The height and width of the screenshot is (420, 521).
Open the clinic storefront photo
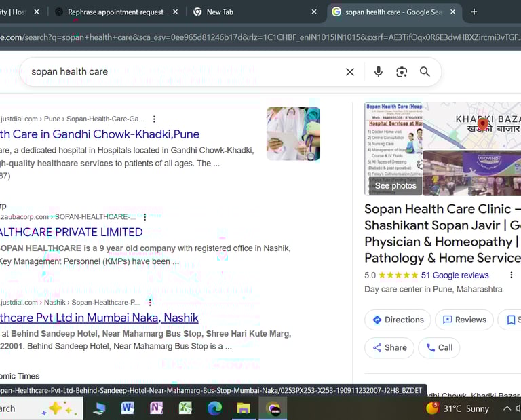[472, 173]
